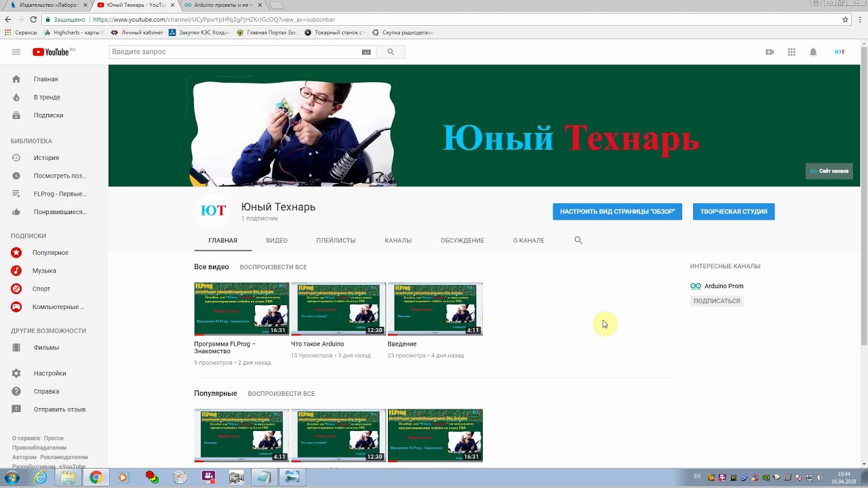Open Internet Explorer from the taskbar

[x=41, y=478]
